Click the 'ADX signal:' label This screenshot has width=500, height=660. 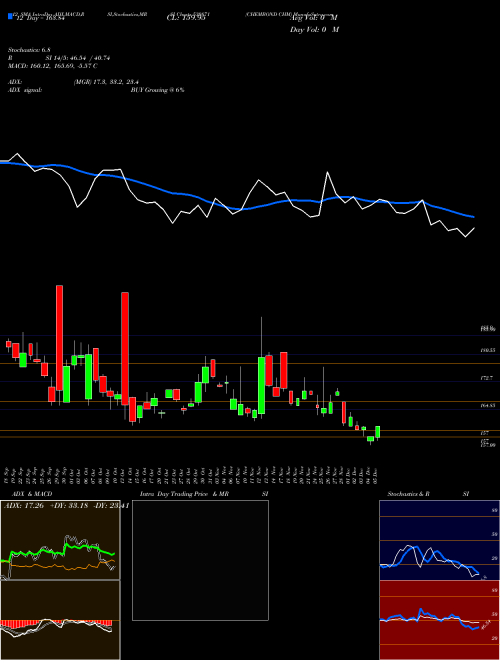coord(25,90)
